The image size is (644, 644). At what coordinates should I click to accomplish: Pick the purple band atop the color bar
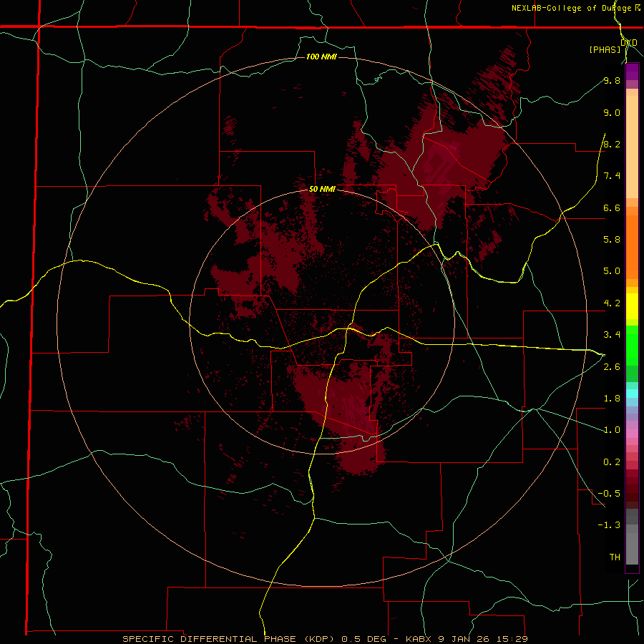pos(632,72)
